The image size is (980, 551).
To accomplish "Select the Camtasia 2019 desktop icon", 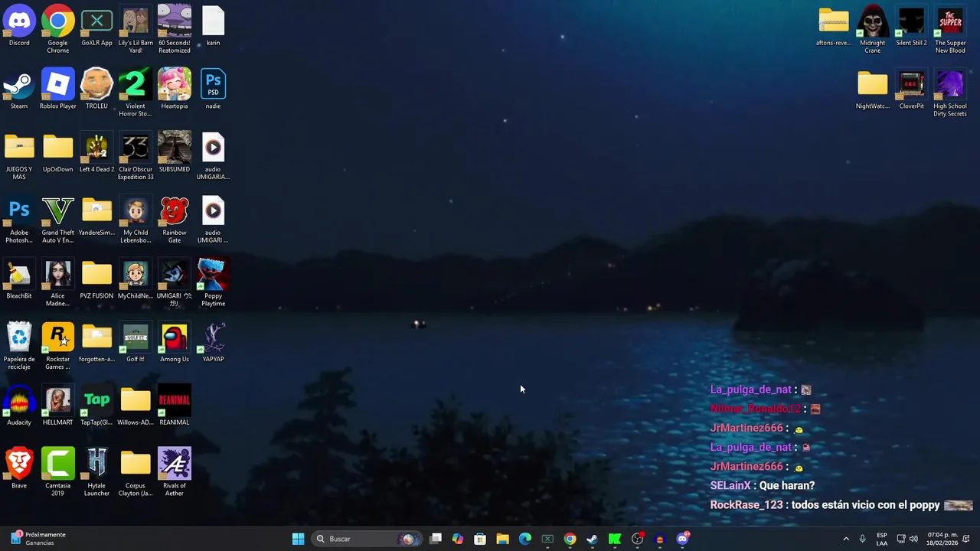I will [x=58, y=472].
